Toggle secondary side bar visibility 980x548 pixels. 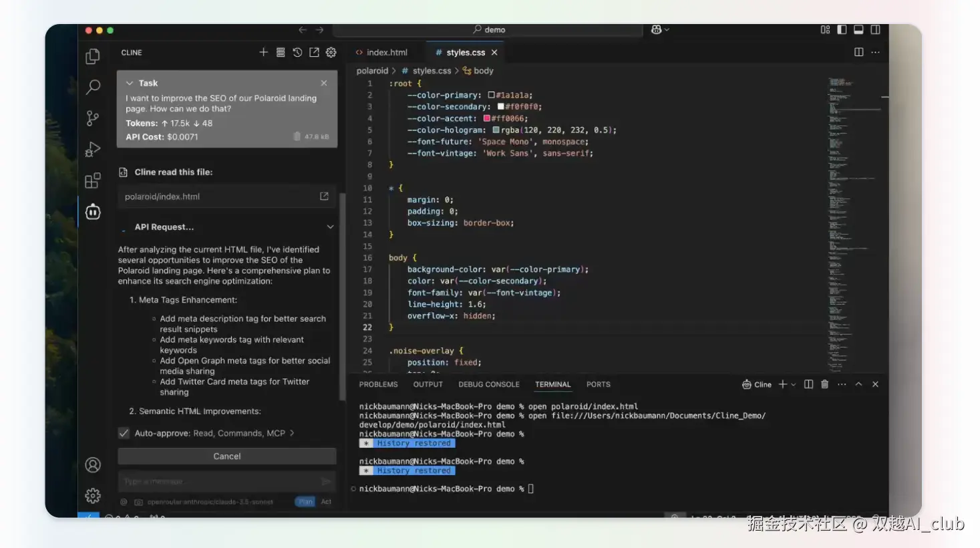click(875, 29)
